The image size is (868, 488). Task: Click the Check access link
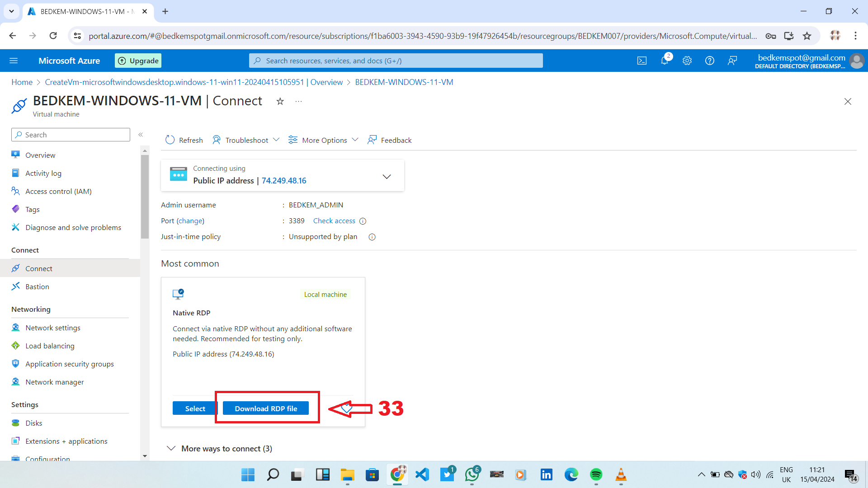(x=334, y=221)
